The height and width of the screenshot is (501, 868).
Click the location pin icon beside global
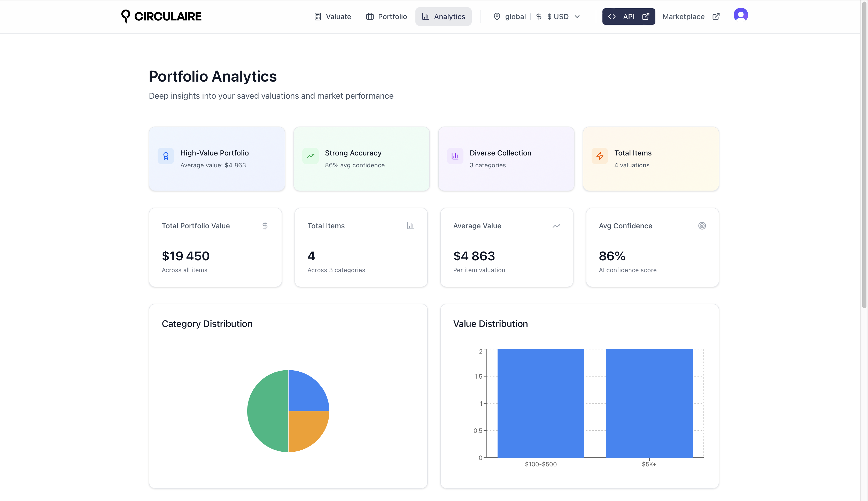497,17
